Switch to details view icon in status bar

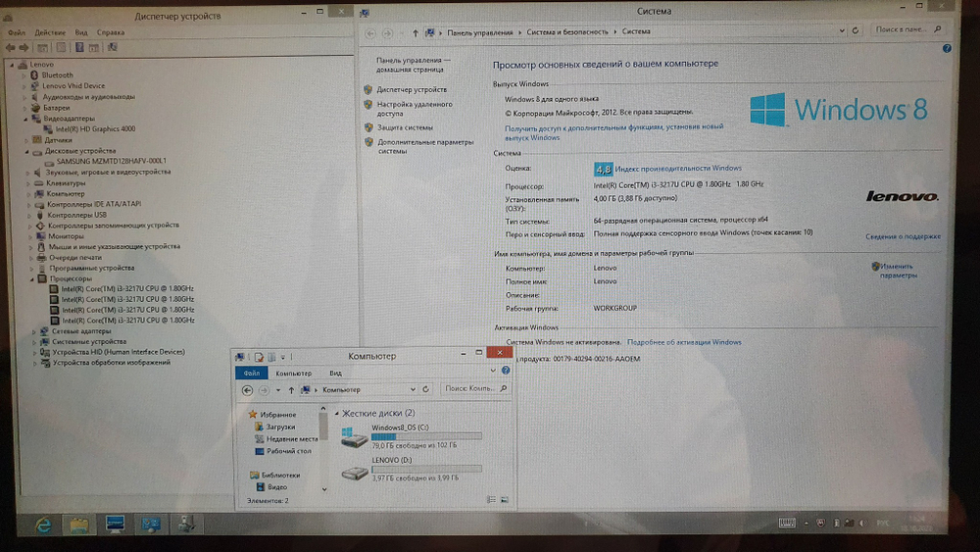[x=491, y=500]
